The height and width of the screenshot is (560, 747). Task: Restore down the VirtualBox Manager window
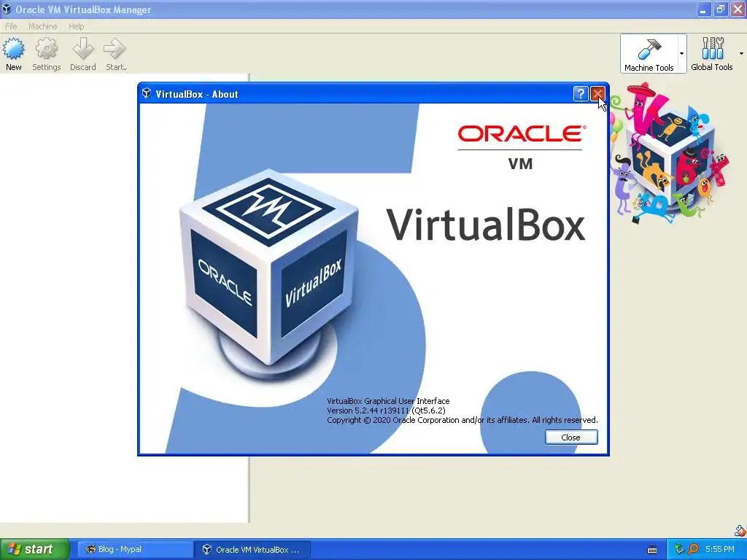pos(720,9)
